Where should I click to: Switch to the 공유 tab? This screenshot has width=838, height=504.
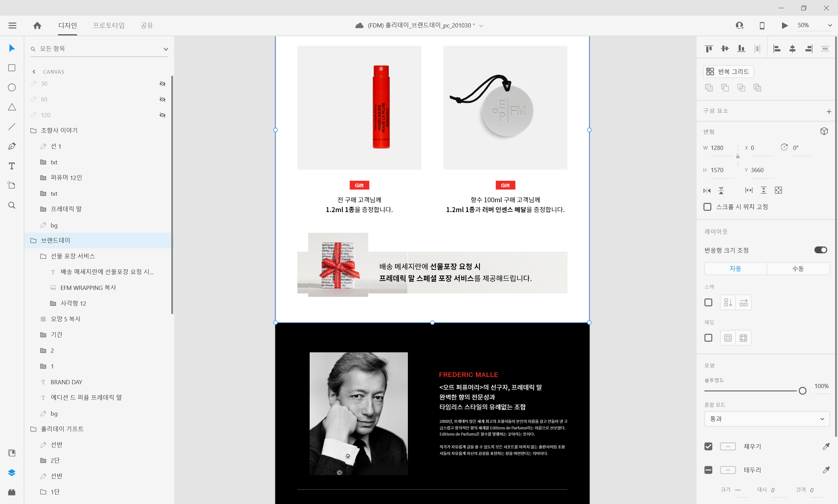pyautogui.click(x=147, y=26)
